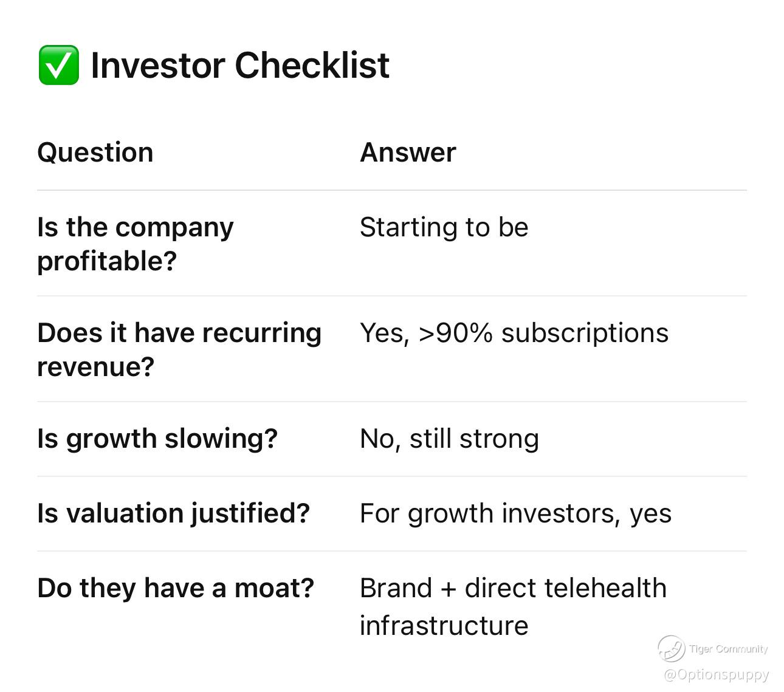Select "Is the company profitable?" question
Image resolution: width=784 pixels, height=692 pixels.
coord(135,244)
